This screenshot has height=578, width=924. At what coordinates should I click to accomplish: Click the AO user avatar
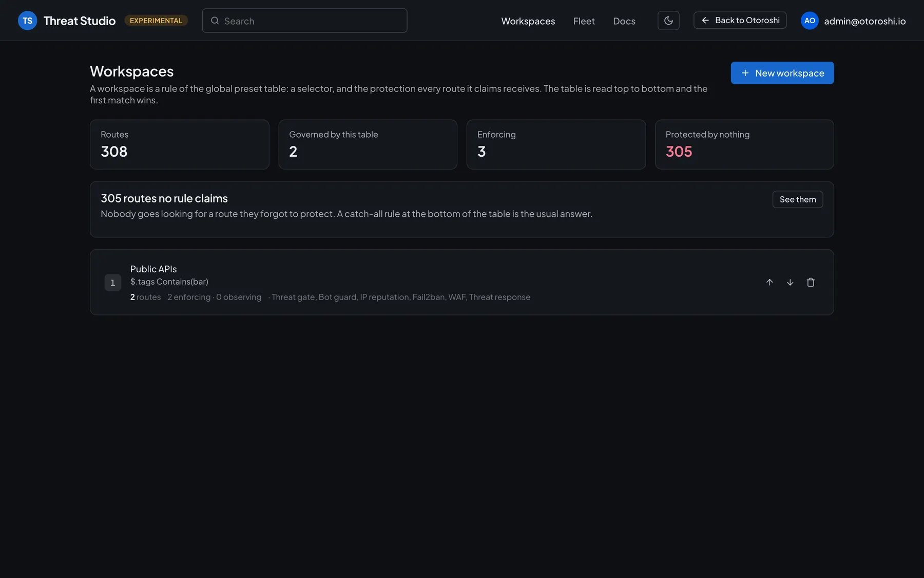(x=810, y=21)
